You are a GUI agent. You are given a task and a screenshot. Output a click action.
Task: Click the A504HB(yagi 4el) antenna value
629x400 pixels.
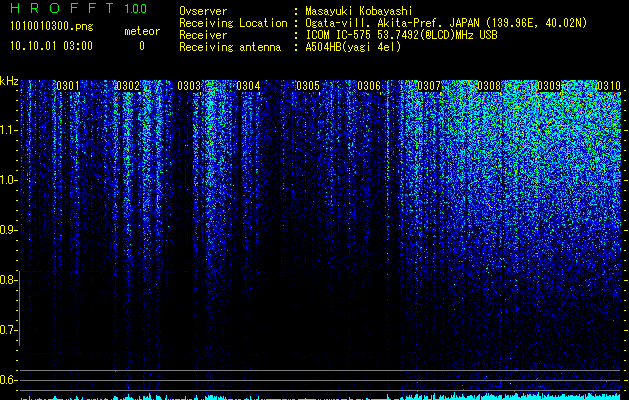click(x=353, y=47)
